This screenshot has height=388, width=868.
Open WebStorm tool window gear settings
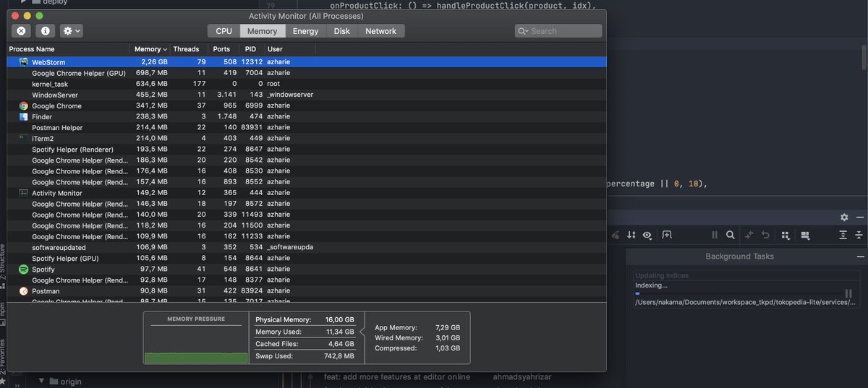coord(844,217)
